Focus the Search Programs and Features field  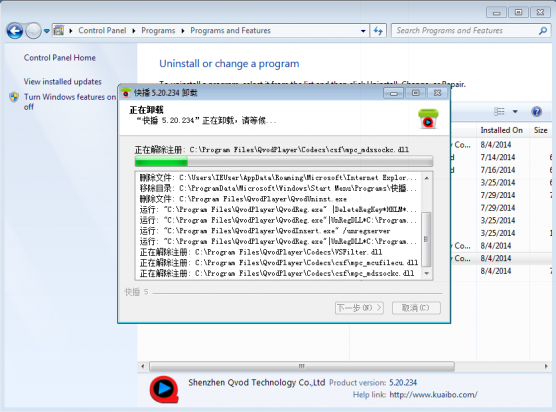(467, 31)
